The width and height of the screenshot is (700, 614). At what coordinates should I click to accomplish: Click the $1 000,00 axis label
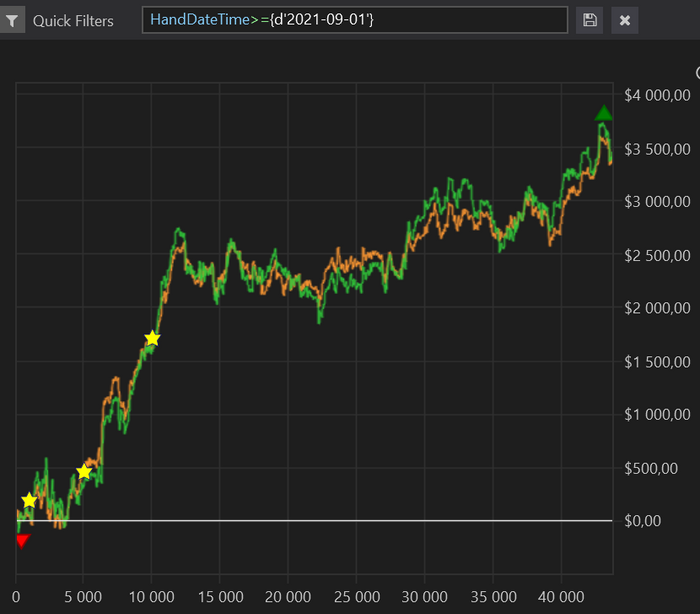click(657, 415)
